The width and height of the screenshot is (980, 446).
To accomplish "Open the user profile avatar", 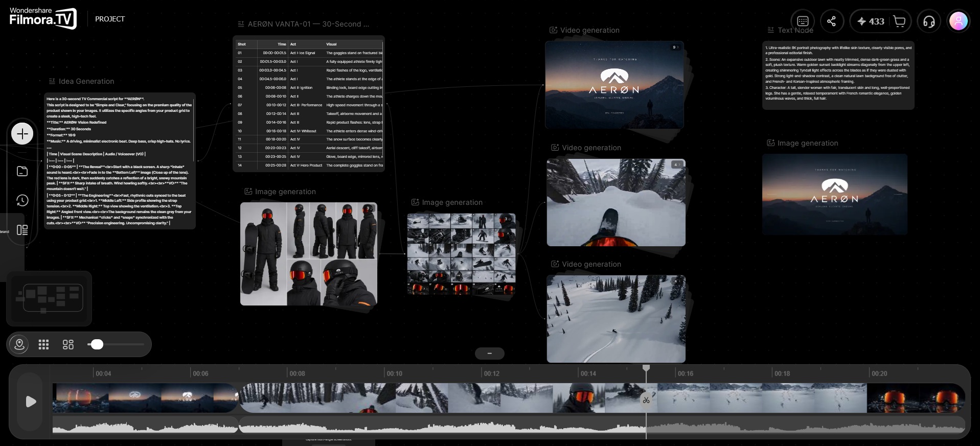I will click(959, 21).
